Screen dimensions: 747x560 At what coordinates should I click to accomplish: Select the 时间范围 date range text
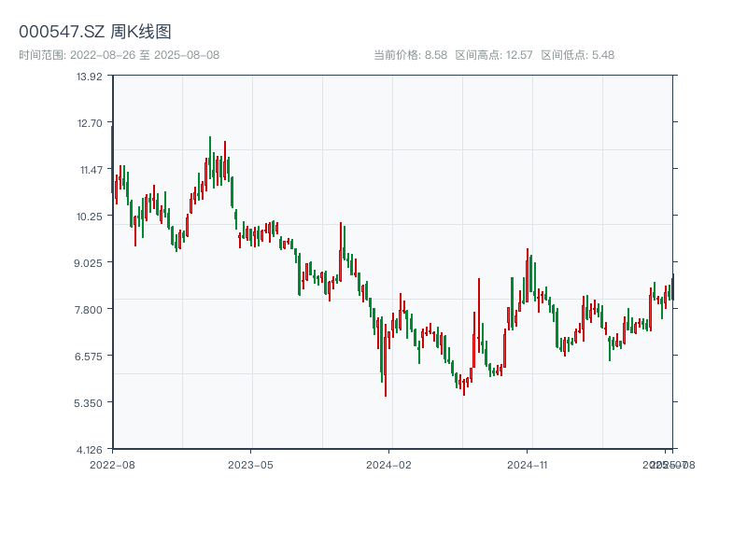[x=119, y=55]
